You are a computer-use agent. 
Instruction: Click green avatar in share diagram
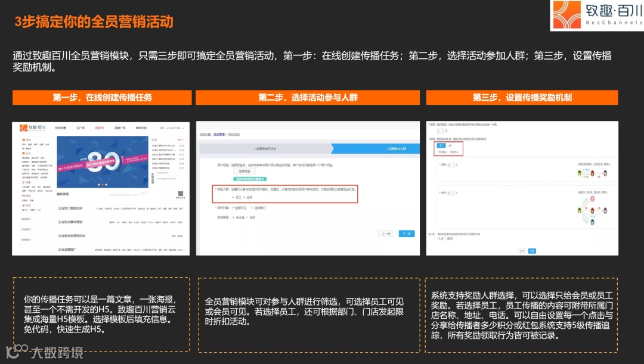coord(580,173)
